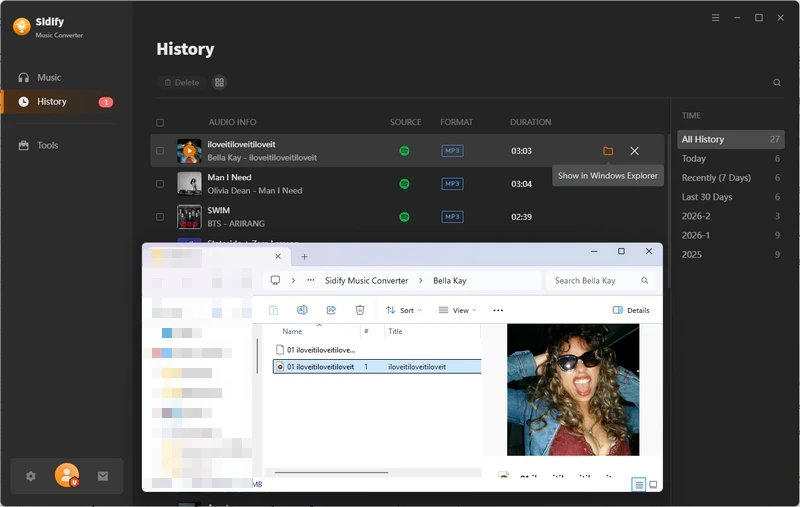Toggle the select-all checkbox in header
The image size is (800, 507).
pos(160,123)
